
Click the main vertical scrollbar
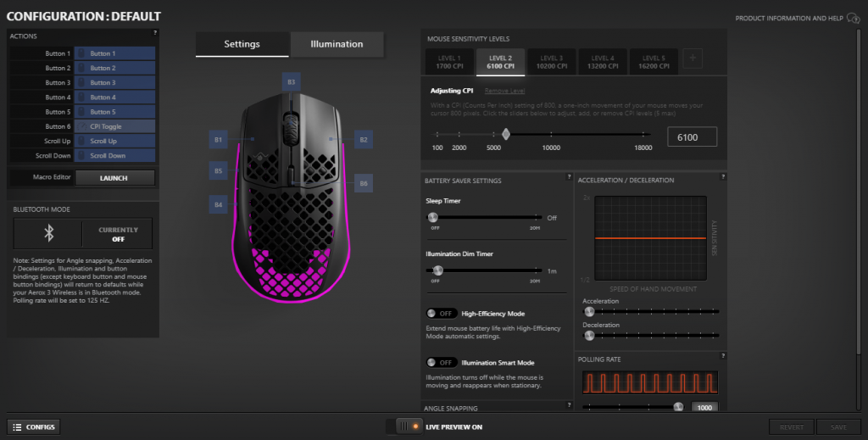(859, 193)
